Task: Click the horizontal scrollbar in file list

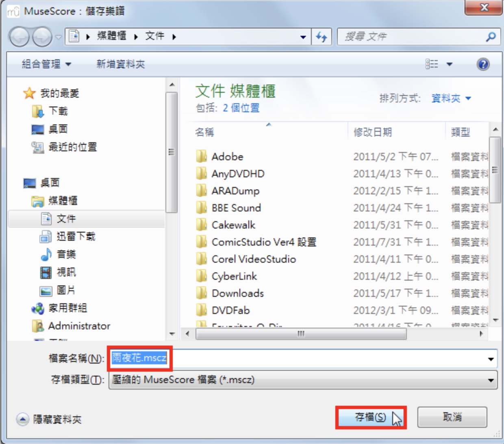Action: tap(301, 334)
